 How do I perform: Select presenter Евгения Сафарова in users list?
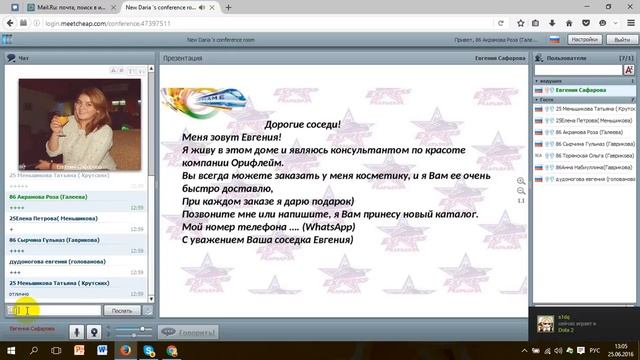(x=584, y=90)
